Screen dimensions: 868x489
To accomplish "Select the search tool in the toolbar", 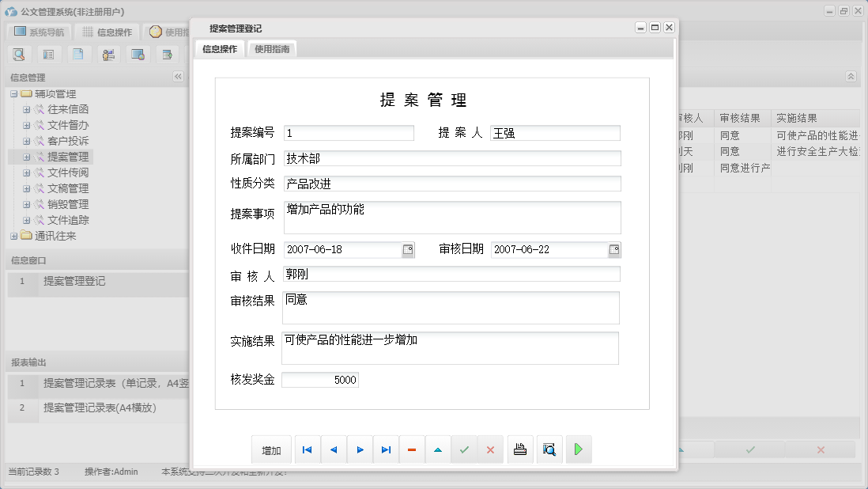I will 19,54.
